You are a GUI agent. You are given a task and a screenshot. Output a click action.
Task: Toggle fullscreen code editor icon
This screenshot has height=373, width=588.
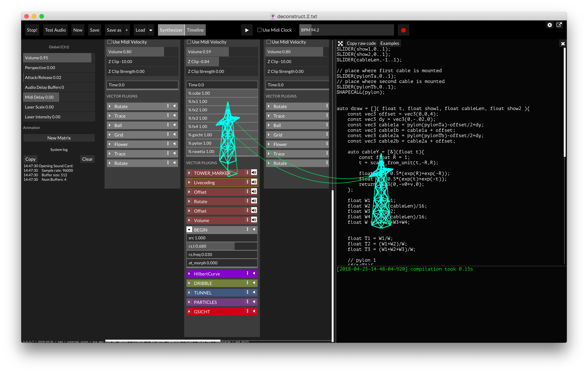click(340, 43)
